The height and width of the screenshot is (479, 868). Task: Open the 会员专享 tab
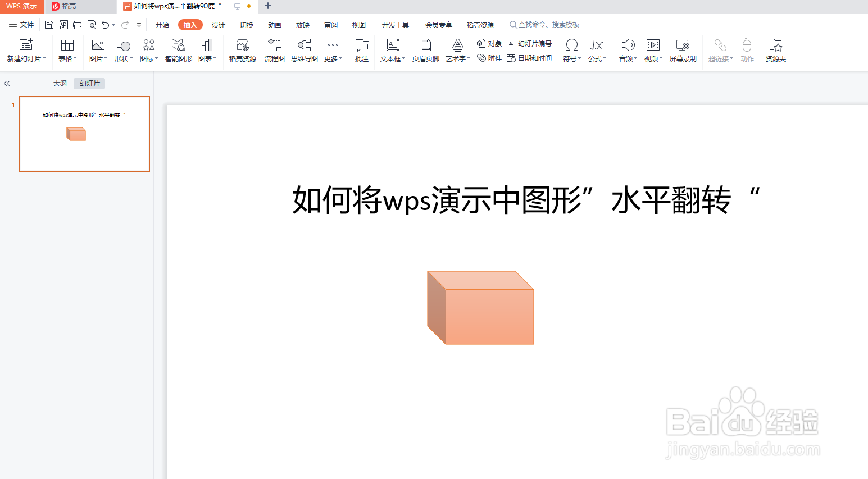pos(439,25)
